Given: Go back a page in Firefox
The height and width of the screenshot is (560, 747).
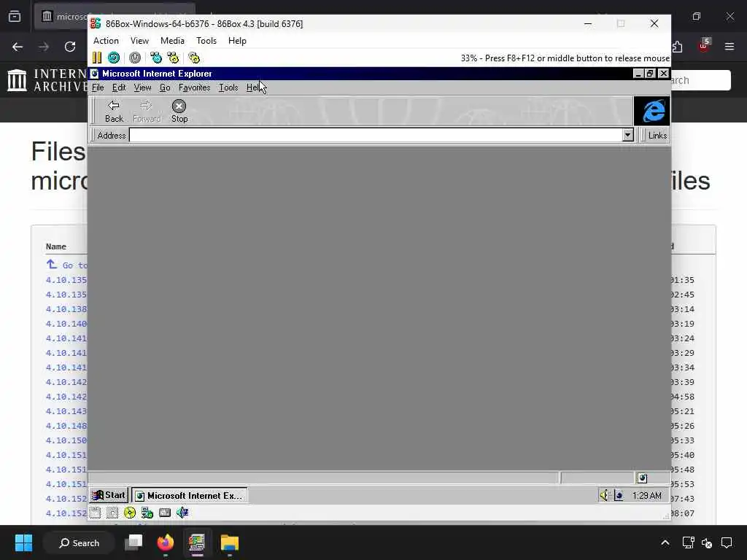Looking at the screenshot, I should pyautogui.click(x=18, y=47).
